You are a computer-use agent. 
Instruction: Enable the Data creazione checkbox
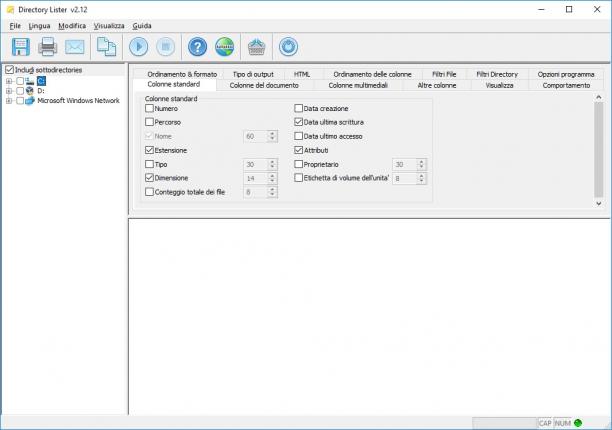(299, 108)
